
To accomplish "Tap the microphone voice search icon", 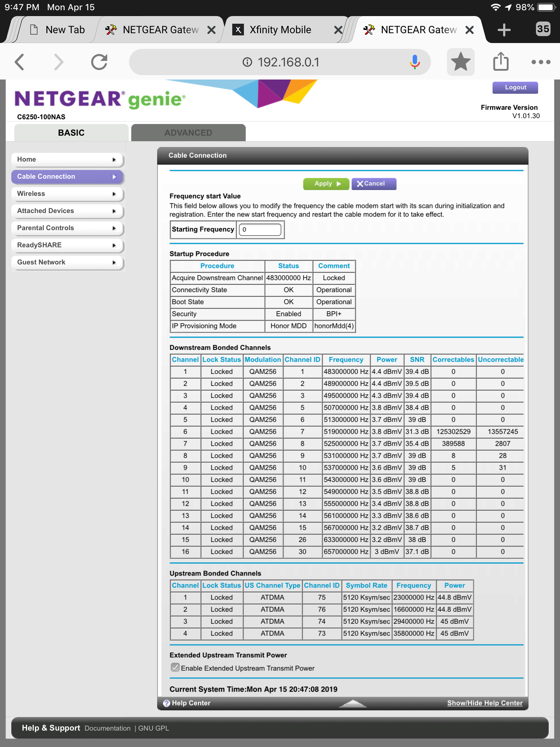I will (x=415, y=62).
